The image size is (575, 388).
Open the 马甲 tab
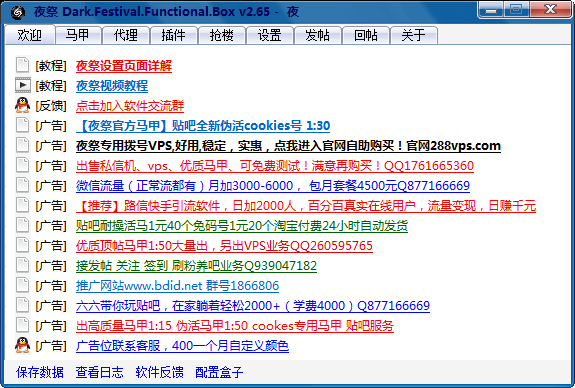(78, 35)
